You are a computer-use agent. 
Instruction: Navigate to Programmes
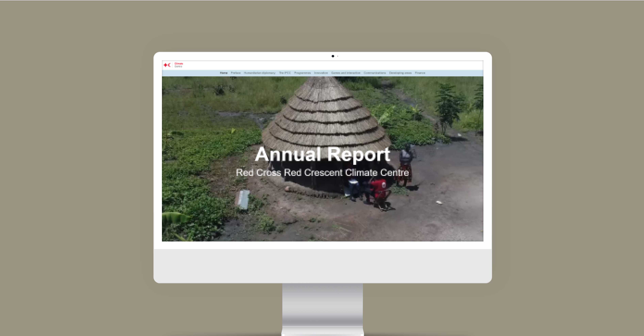coord(302,73)
